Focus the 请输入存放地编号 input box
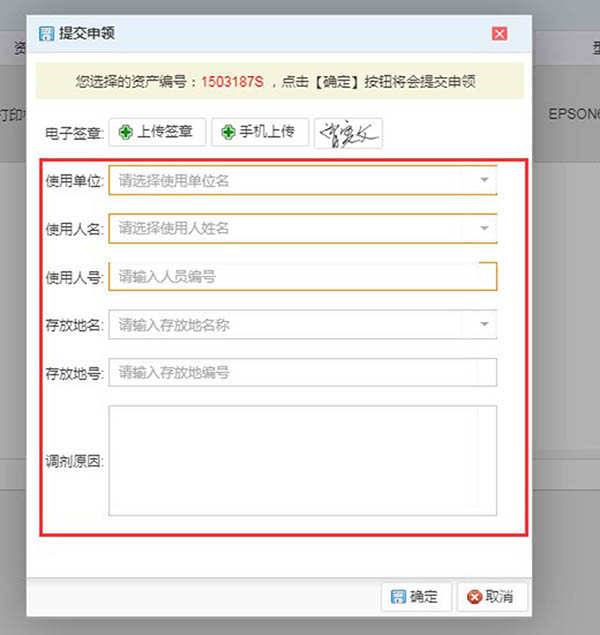 [x=302, y=372]
